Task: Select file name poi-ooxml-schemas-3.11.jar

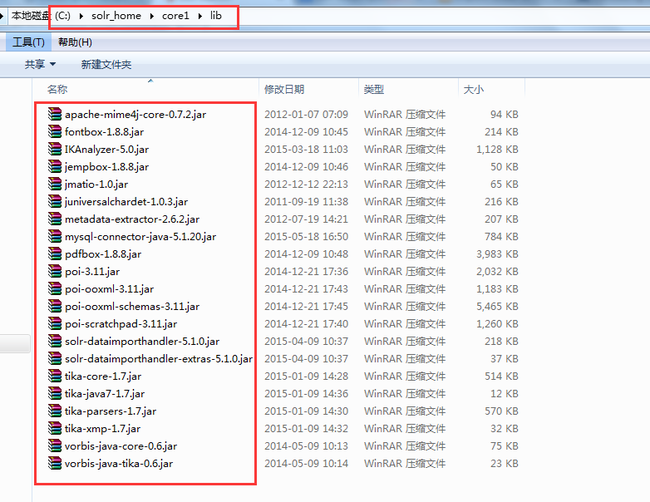Action: point(132,306)
